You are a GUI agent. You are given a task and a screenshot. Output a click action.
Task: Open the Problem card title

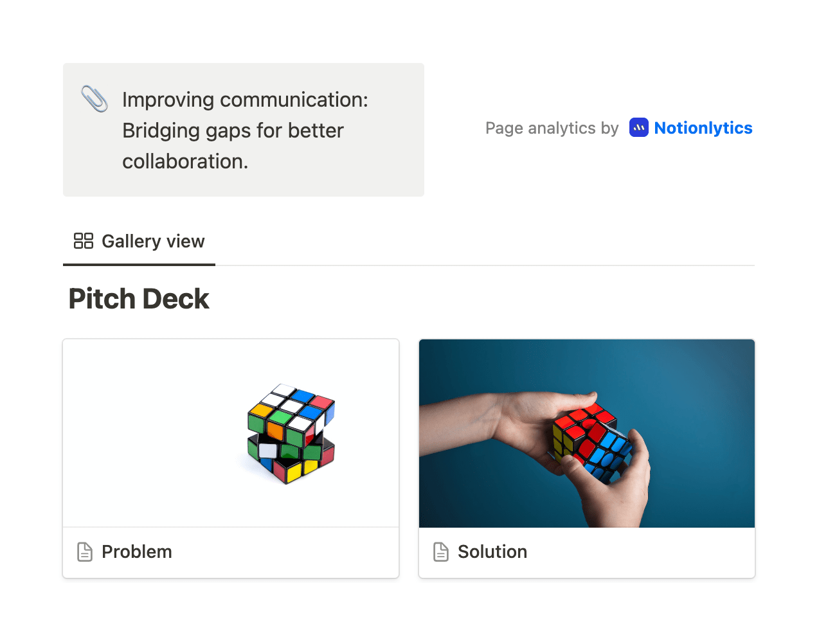point(137,551)
